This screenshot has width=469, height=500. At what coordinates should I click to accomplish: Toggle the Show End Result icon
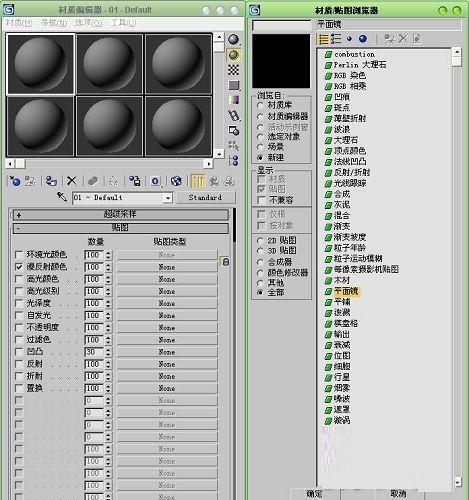[x=198, y=181]
